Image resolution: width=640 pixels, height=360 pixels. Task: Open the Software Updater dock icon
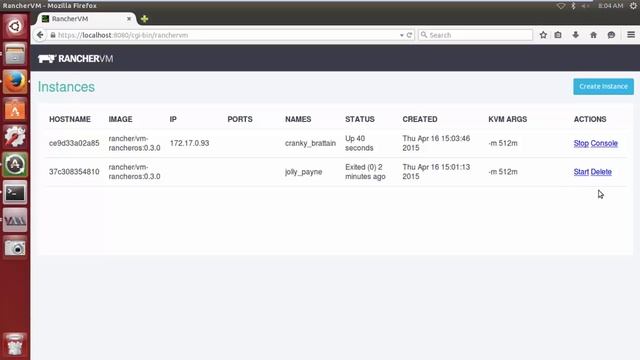15,164
